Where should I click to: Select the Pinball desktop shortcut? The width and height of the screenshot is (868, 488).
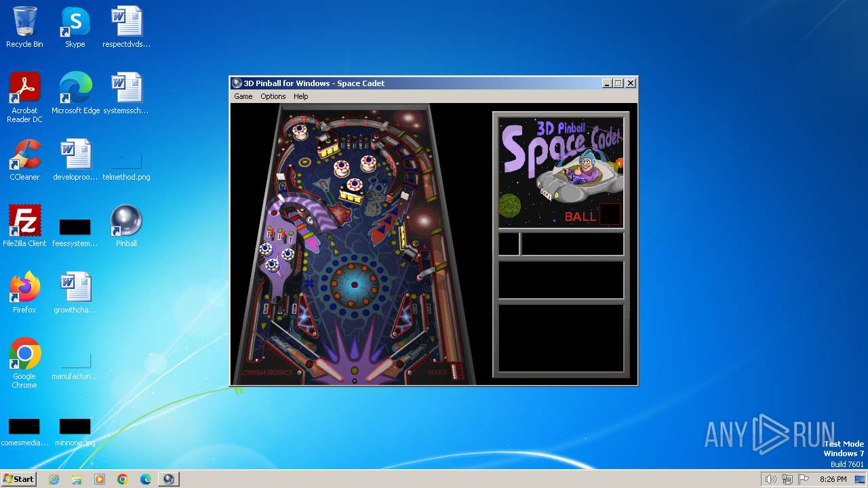[x=127, y=226]
